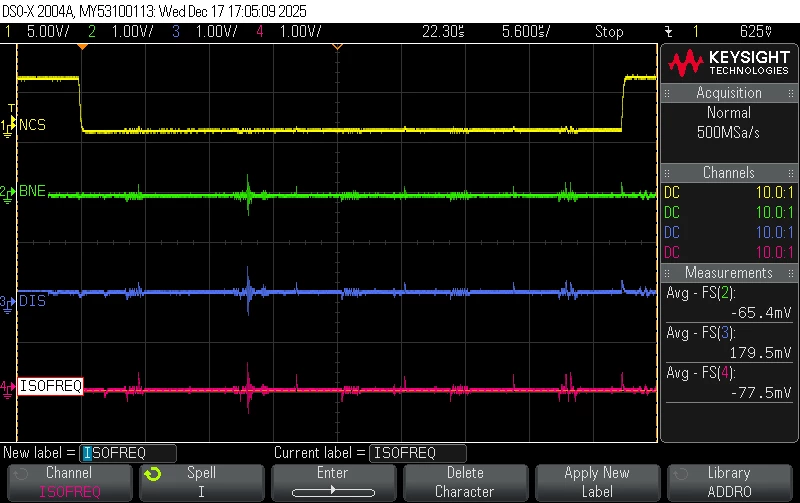Click the 22.30 delay time value
The height and width of the screenshot is (503, 800).
(x=443, y=32)
